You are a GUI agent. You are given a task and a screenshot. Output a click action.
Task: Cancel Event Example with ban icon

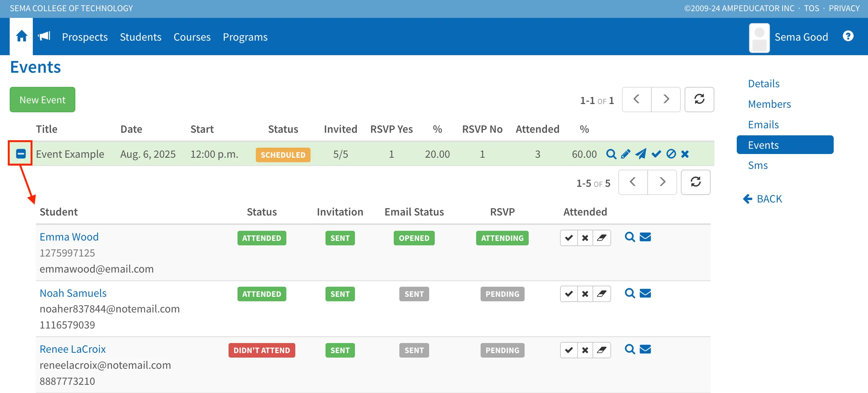tap(671, 154)
